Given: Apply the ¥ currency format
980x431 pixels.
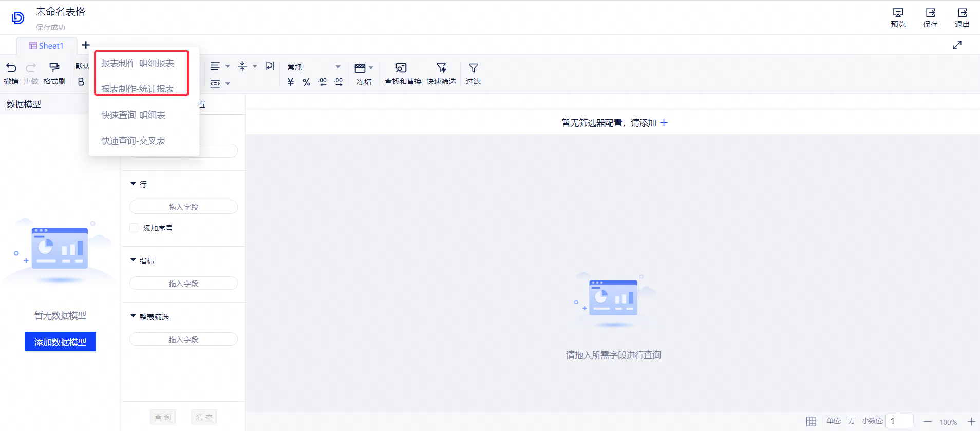Looking at the screenshot, I should tap(291, 82).
